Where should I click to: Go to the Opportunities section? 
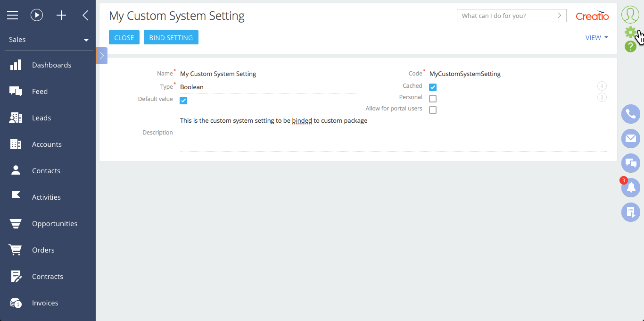[x=54, y=224]
